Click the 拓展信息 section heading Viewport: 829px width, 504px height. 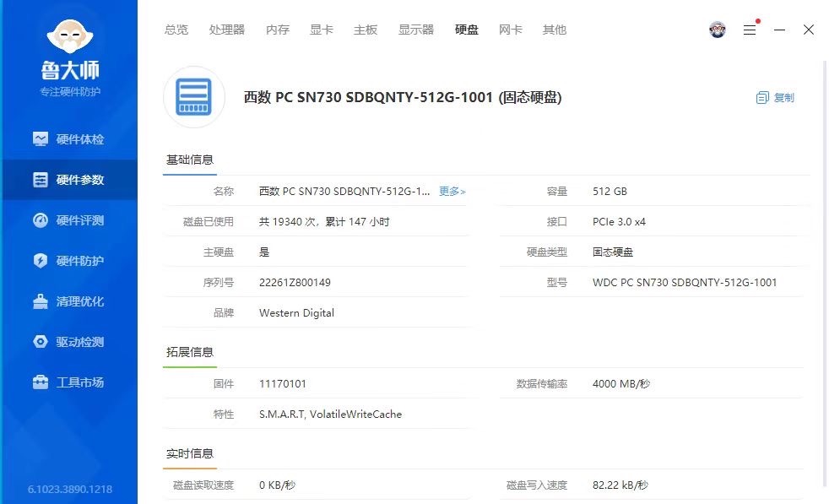190,352
